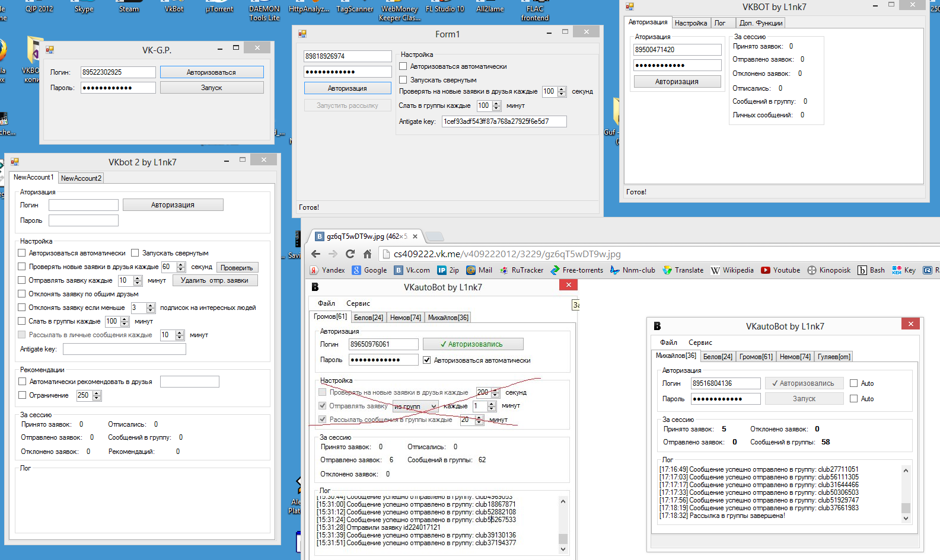Open the Translate bookmark
Viewport: 940px width, 560px height.
click(x=683, y=270)
